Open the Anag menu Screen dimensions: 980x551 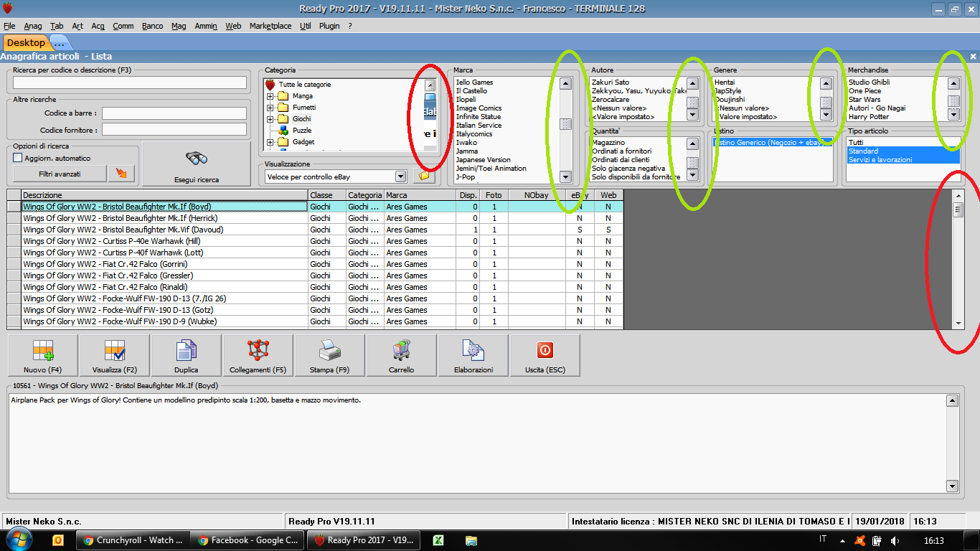(x=33, y=26)
